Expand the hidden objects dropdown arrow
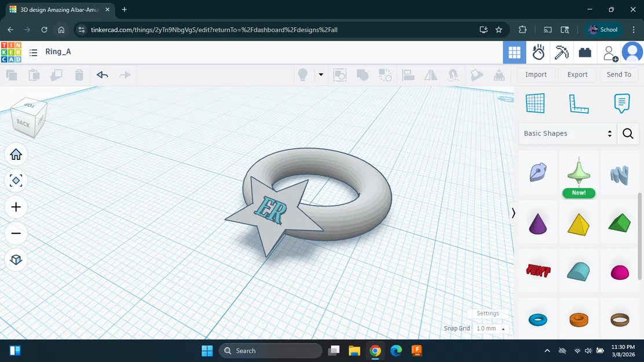The height and width of the screenshot is (362, 644). tap(320, 74)
